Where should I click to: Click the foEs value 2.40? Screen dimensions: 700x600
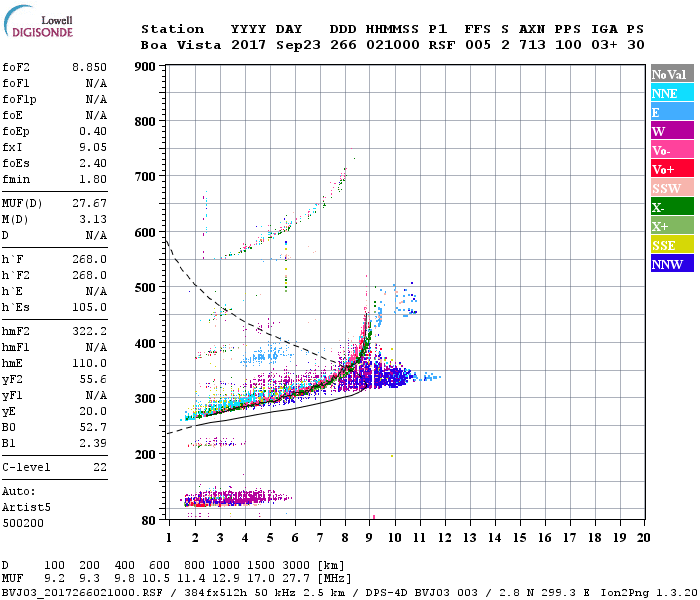[93, 163]
